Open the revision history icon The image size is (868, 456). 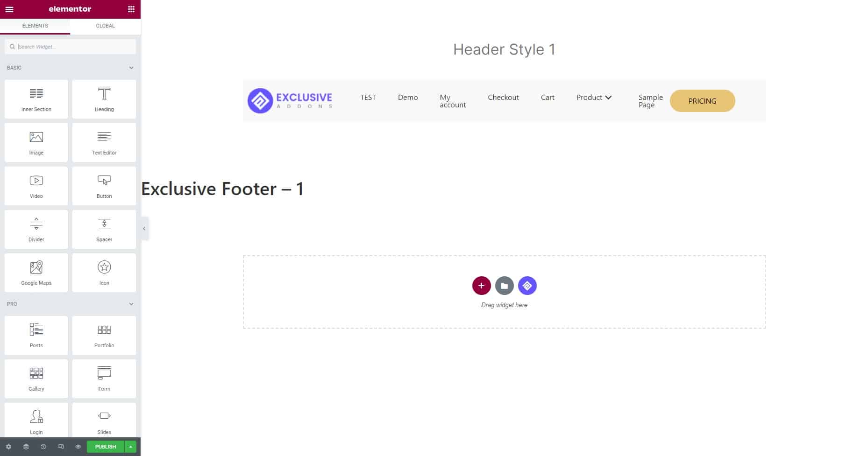point(43,447)
